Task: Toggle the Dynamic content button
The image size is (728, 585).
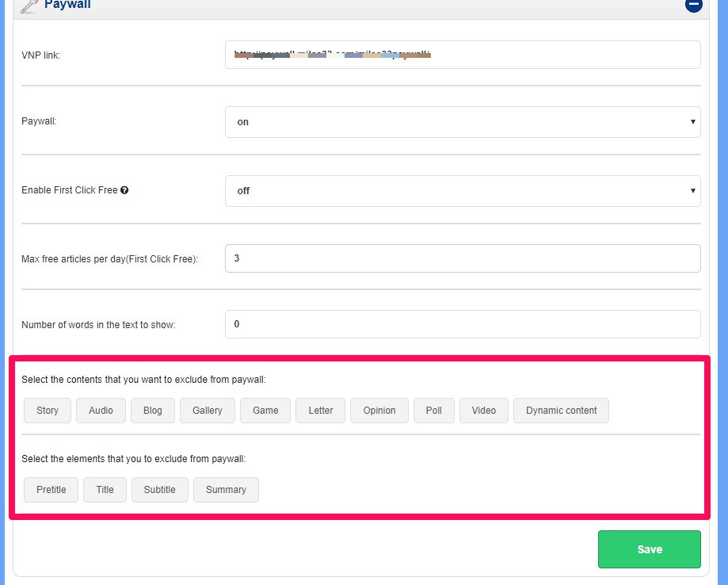Action: pos(561,411)
